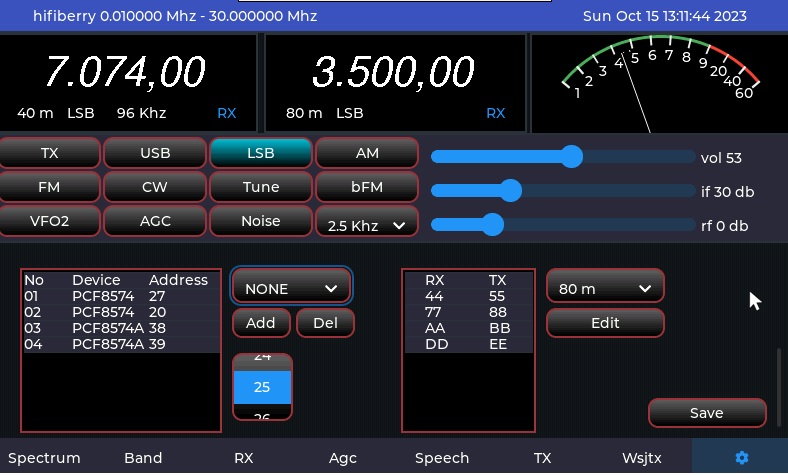Screen dimensions: 788x475
Task: Select FM mode
Action: [x=49, y=187]
